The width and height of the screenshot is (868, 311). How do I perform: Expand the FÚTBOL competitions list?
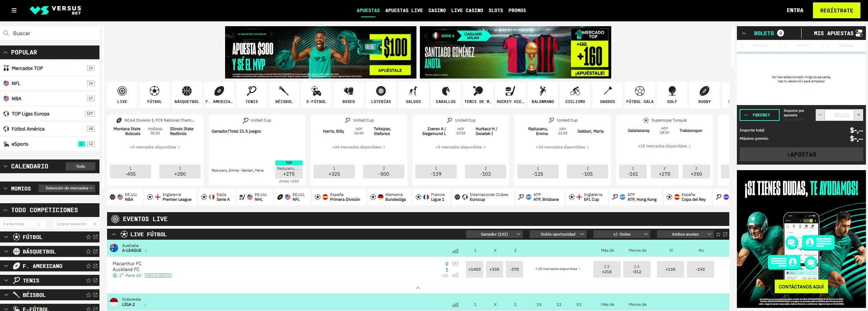6,237
